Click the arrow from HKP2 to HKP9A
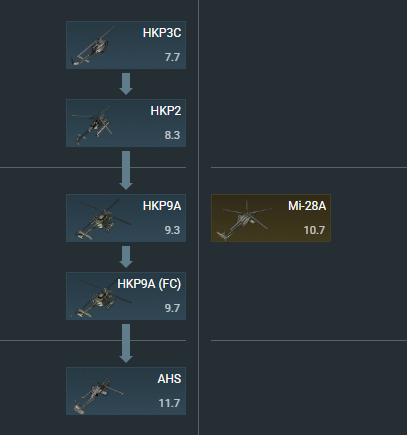Viewport: 407px width, 435px height. 126,170
